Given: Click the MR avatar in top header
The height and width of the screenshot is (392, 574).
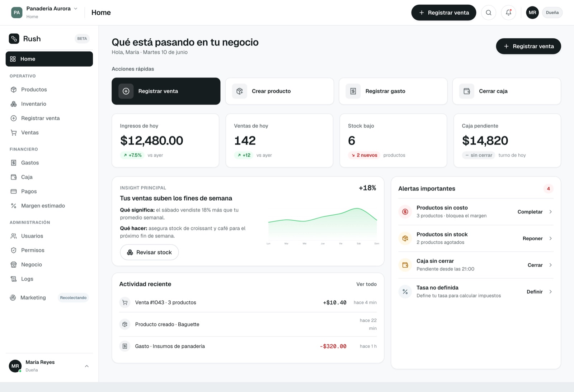Looking at the screenshot, I should click(x=532, y=13).
